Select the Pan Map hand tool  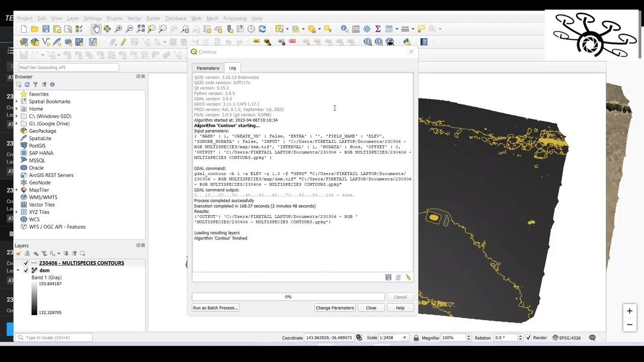point(96,29)
